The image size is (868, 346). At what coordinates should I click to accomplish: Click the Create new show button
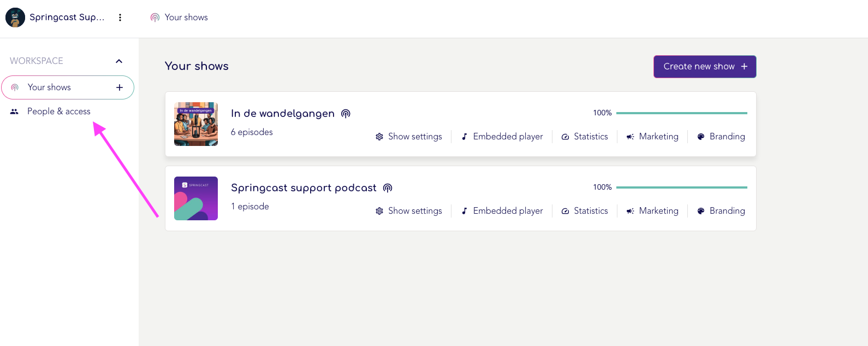(x=705, y=67)
